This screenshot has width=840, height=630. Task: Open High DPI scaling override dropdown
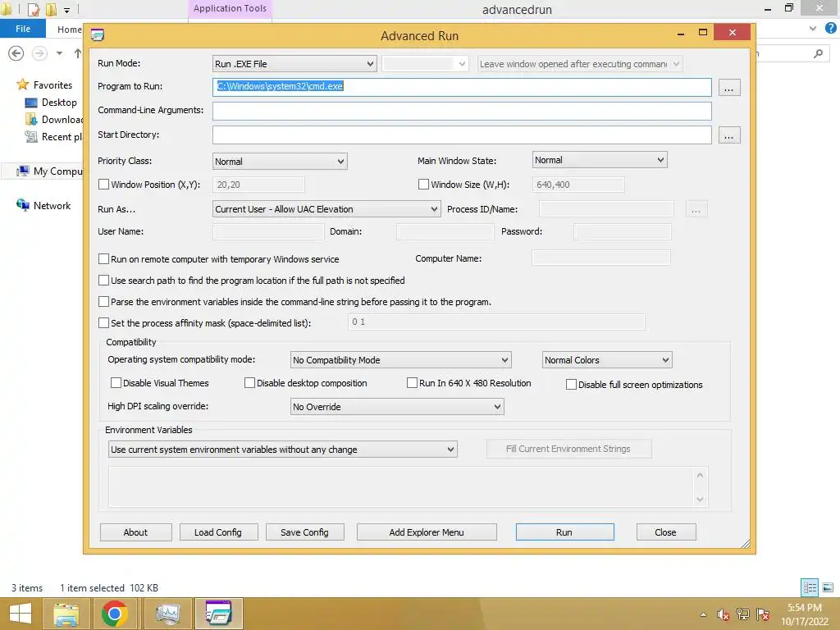[x=397, y=407]
